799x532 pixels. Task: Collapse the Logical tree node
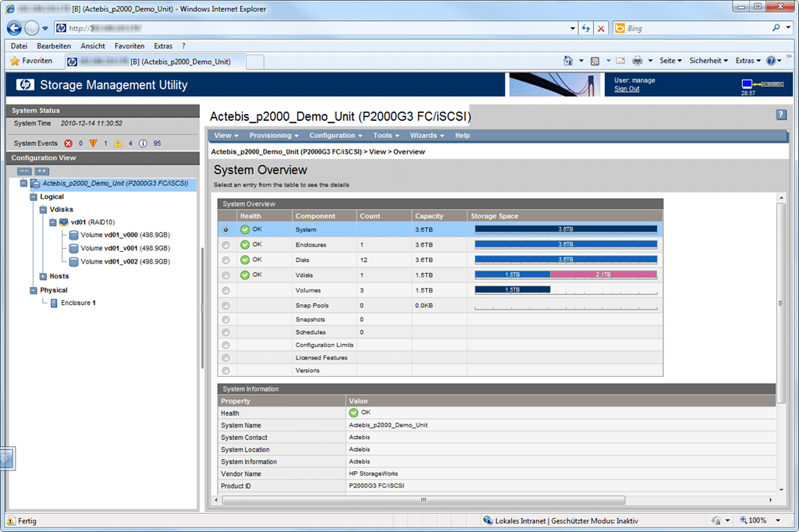[x=33, y=197]
